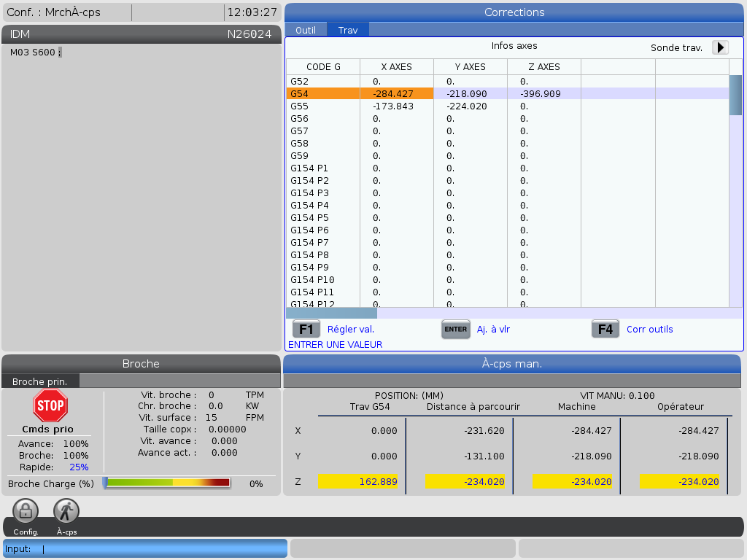This screenshot has width=747, height=560.
Task: Select the G58 row label
Action: point(299,144)
